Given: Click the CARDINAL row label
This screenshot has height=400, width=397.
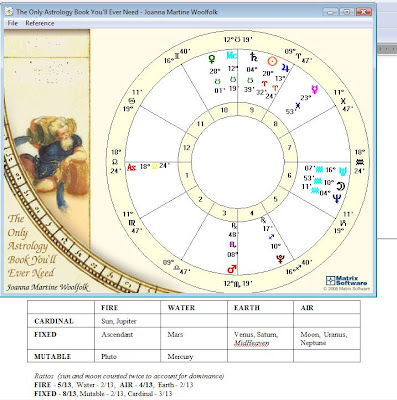Looking at the screenshot, I should tap(54, 321).
